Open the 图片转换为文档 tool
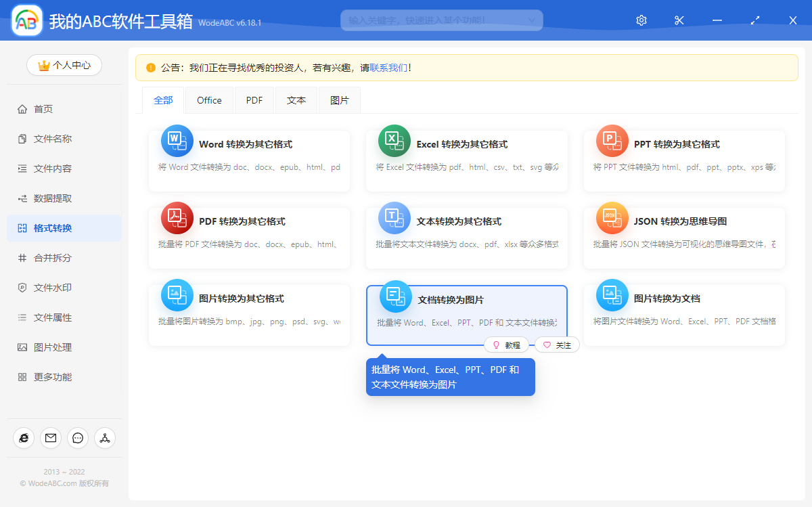The height and width of the screenshot is (507, 812). pyautogui.click(x=683, y=313)
